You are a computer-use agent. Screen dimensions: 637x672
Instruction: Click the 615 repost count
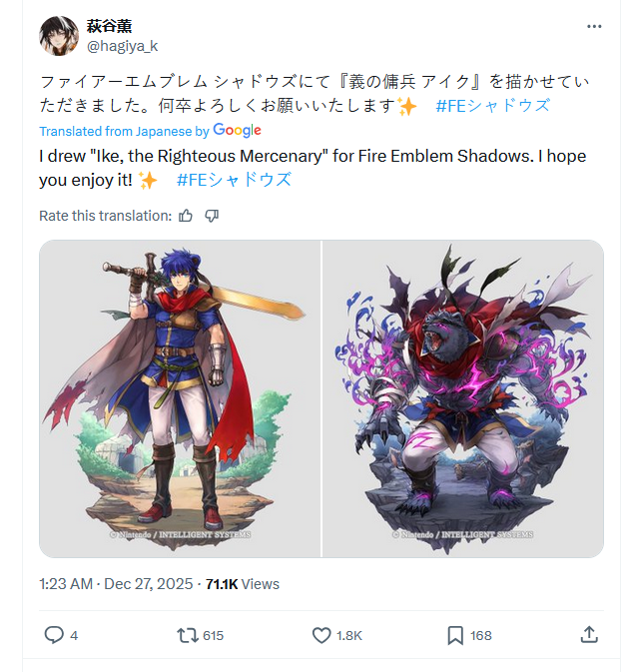[x=213, y=636]
